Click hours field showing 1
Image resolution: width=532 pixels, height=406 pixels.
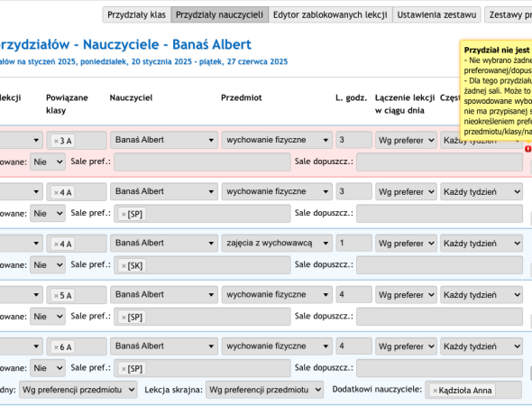coord(353,243)
